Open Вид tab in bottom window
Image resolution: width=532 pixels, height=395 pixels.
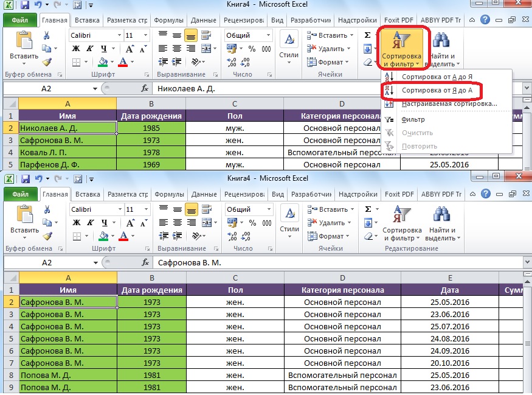277,194
